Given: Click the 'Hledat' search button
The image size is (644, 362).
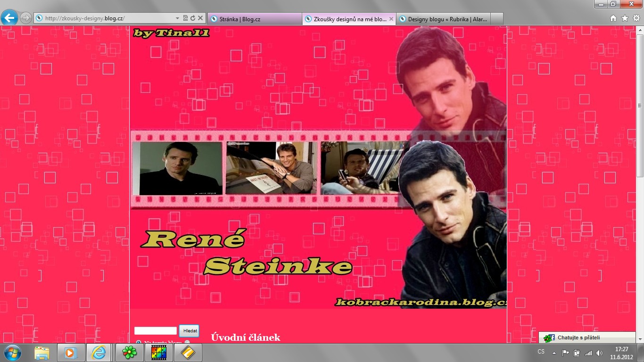Looking at the screenshot, I should point(189,331).
